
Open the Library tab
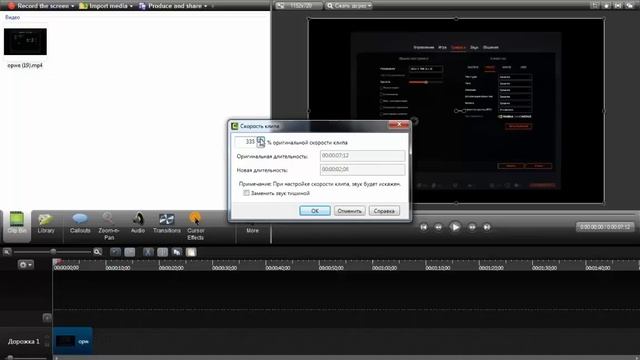(46, 224)
